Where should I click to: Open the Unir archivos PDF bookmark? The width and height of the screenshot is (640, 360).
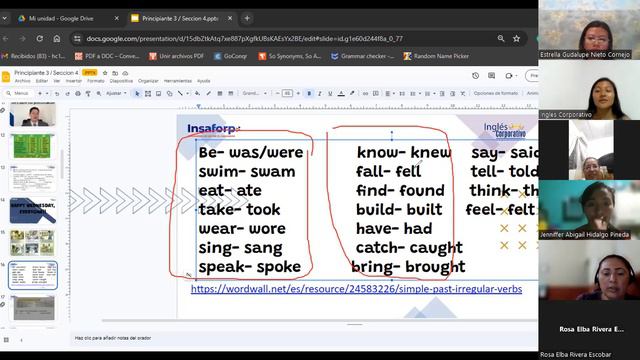[176, 56]
